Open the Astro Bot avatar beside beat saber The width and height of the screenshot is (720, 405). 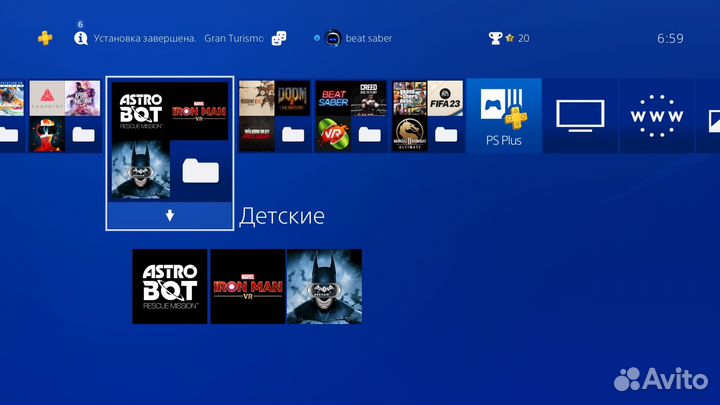(x=333, y=38)
